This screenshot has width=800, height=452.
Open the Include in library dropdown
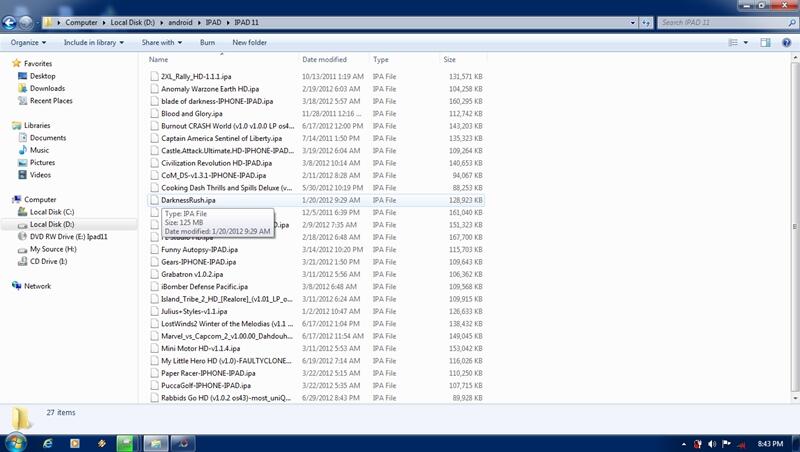[93, 42]
